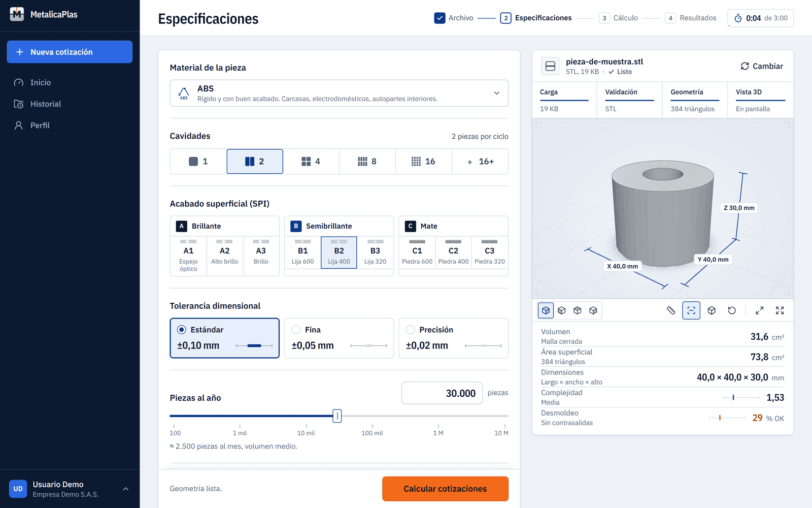Open fullscreen 3D view icon
Screen dimensions: 812x508
click(780, 310)
